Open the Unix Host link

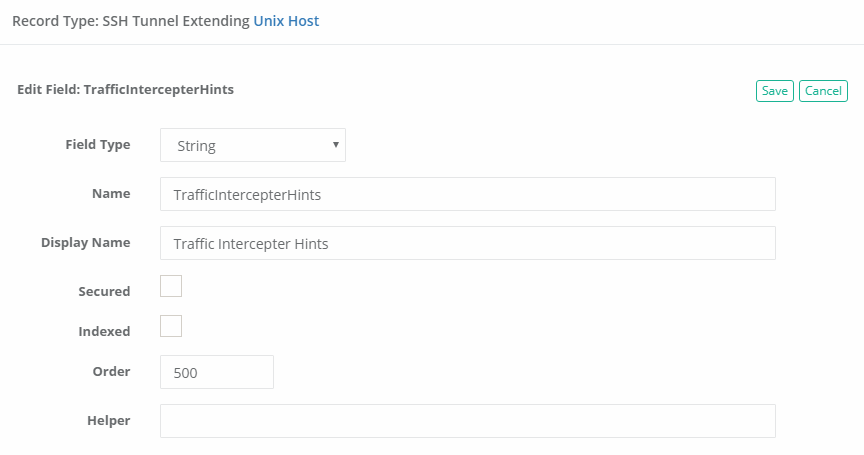(x=286, y=20)
